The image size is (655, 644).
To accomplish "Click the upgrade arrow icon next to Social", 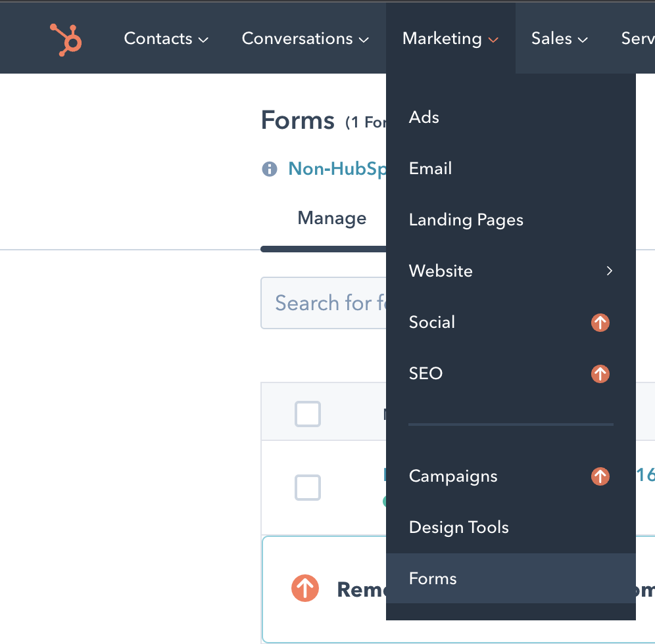I will 600,323.
